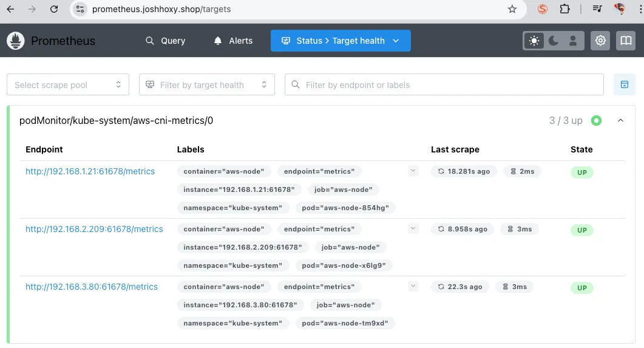Screen dimensions: 644x348
Task: Open Status > Target health dropdown menu
Action: (341, 41)
